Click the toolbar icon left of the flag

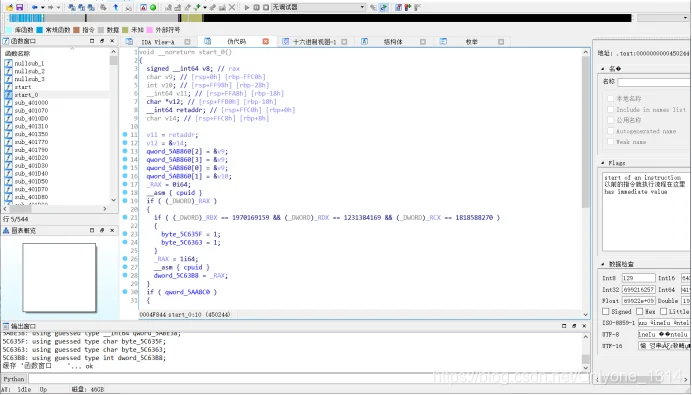398,8
